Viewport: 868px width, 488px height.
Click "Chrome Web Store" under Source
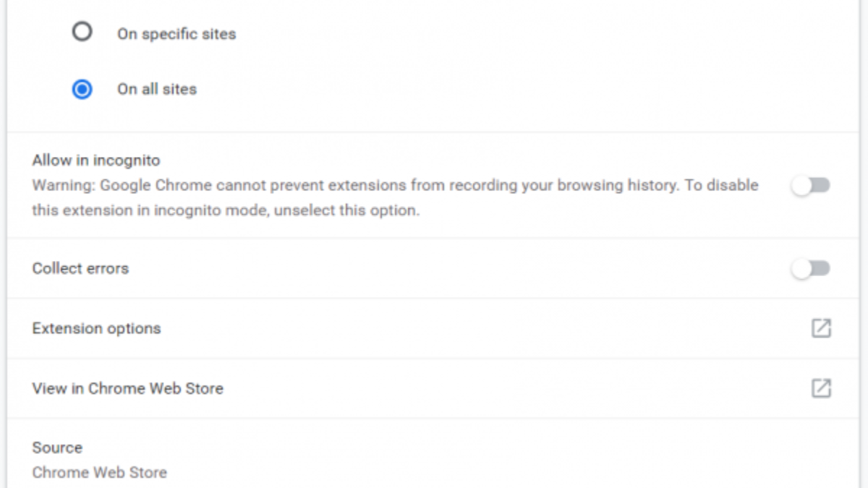point(99,473)
